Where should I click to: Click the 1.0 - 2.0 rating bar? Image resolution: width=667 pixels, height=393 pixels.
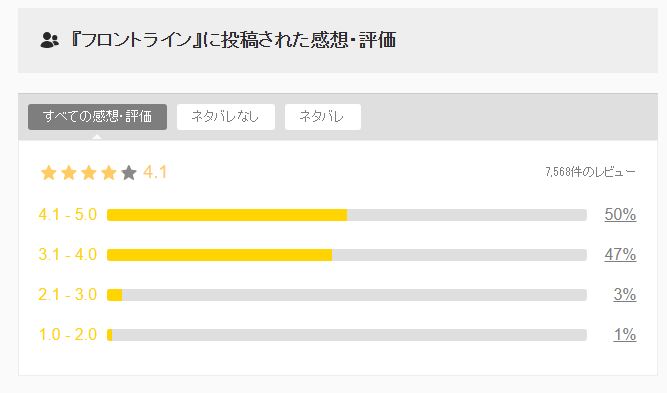[x=347, y=335]
